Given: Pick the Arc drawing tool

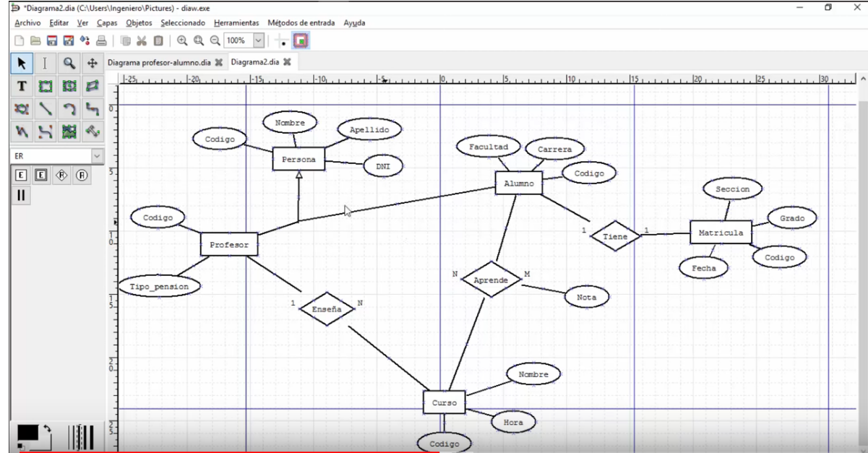Looking at the screenshot, I should (69, 109).
